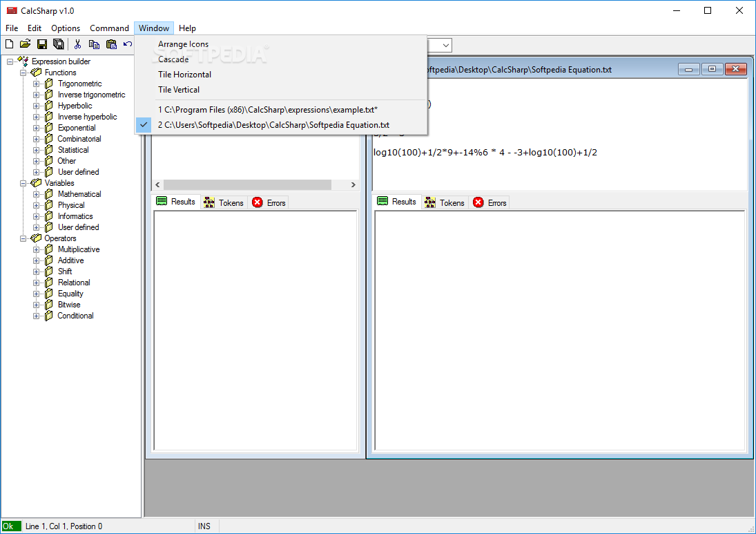Viewport: 756px width, 534px height.
Task: Click the Operators open folder icon
Action: click(x=36, y=238)
